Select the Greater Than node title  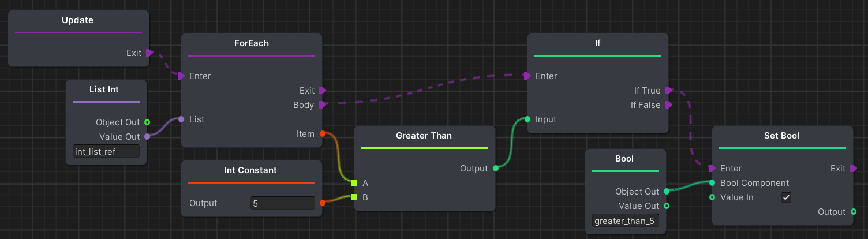[x=424, y=136]
